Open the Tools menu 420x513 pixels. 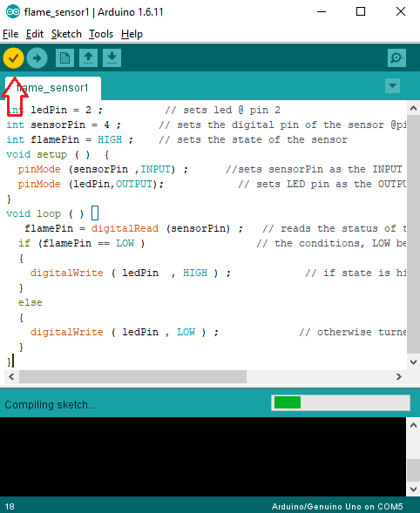click(101, 34)
